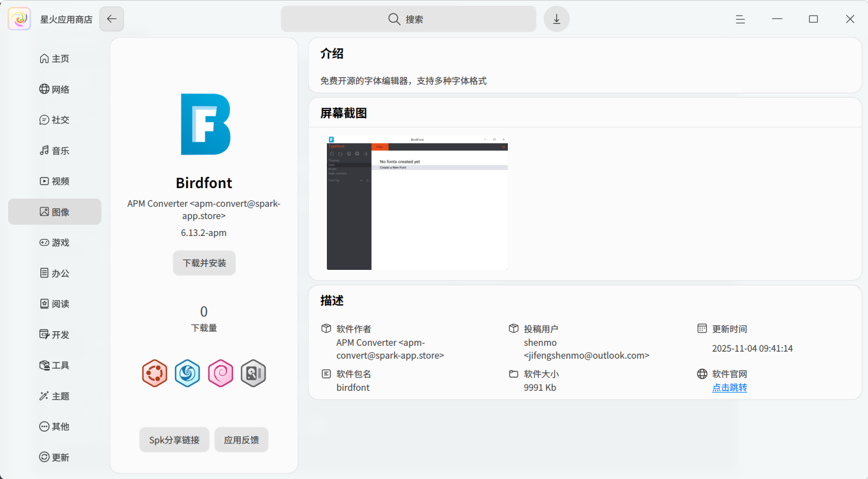The image size is (868, 479).
Task: Click the size value 9991 Kb
Action: (540, 387)
